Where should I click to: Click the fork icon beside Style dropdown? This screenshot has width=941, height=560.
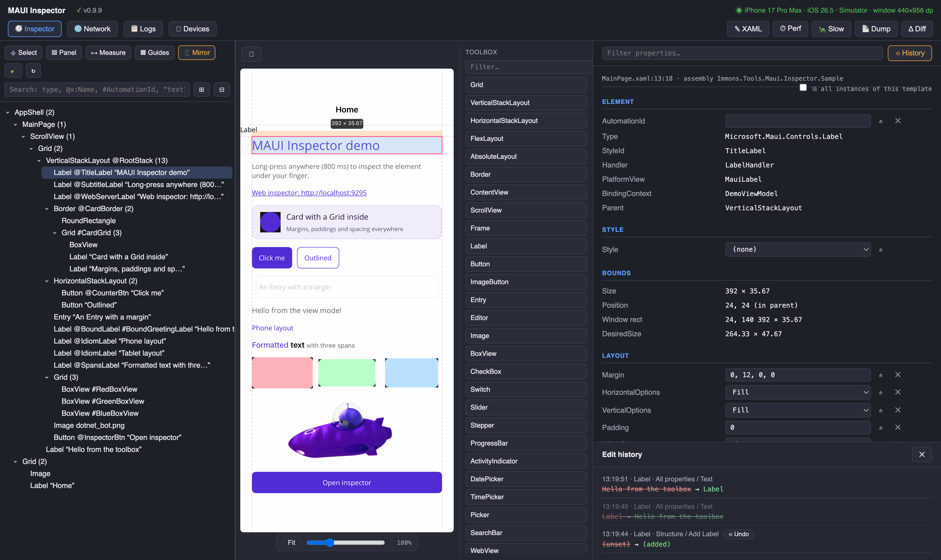click(881, 250)
